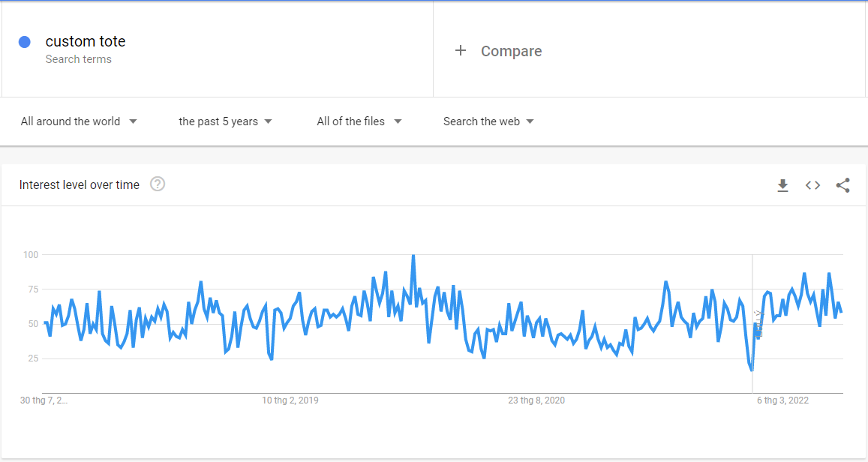The image size is (868, 462).
Task: Click the 6 thg 3, 2022 axis label
Action: [782, 400]
